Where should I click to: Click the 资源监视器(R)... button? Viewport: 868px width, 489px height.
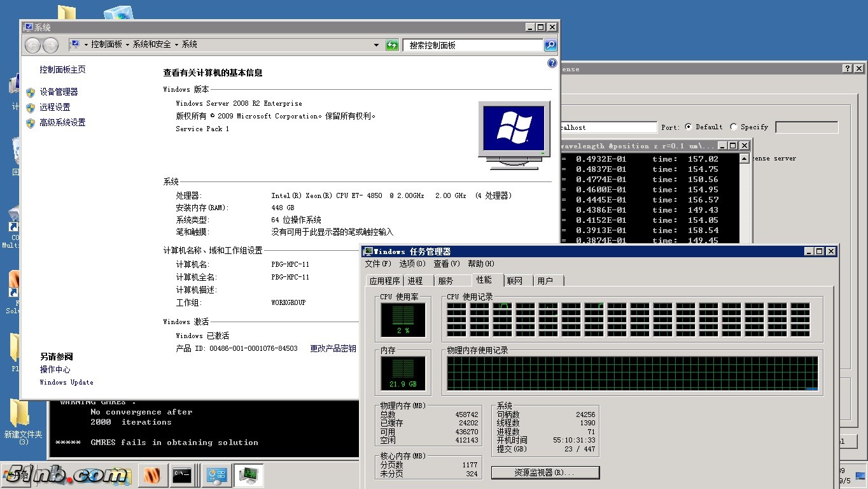click(x=545, y=472)
